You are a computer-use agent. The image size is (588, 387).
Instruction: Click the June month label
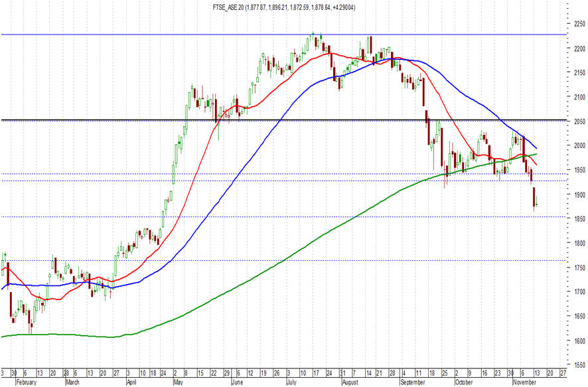pyautogui.click(x=238, y=382)
